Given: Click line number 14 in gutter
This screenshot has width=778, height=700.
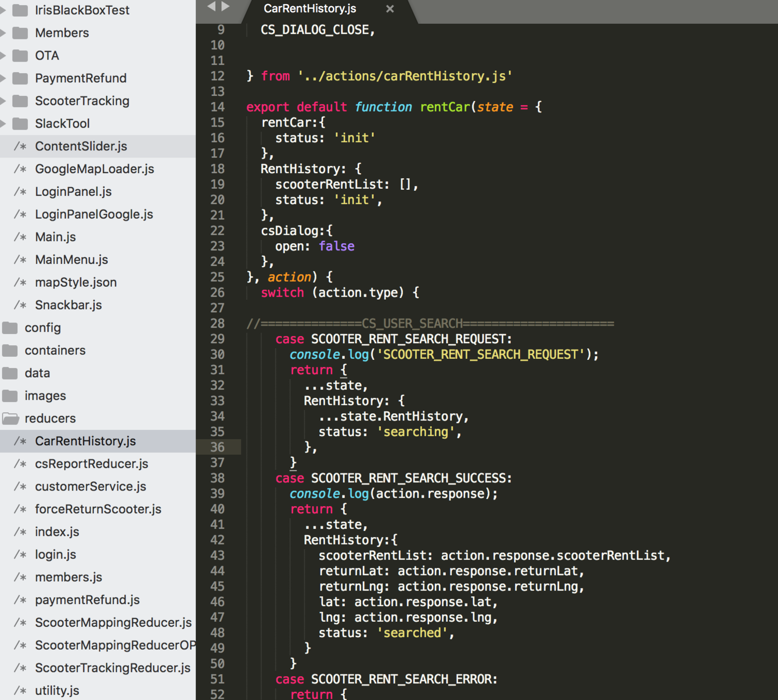Looking at the screenshot, I should point(218,107).
